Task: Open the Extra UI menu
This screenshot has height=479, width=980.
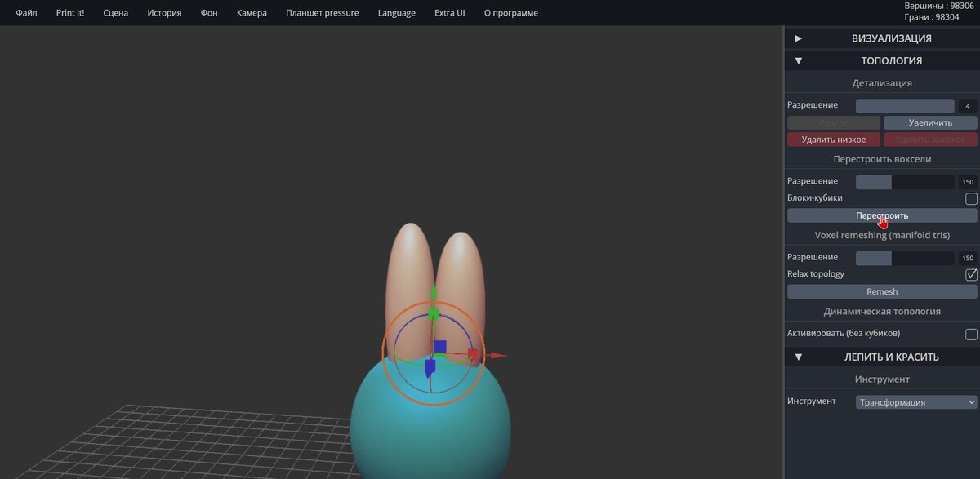Action: click(450, 13)
